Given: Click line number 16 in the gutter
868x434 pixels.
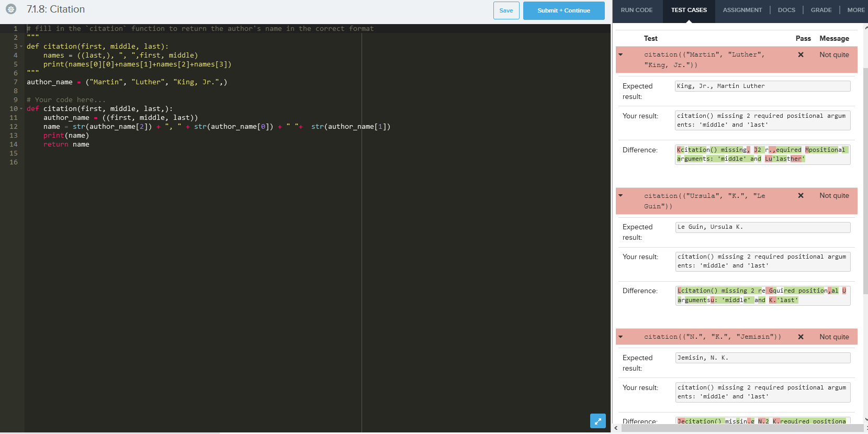Looking at the screenshot, I should click(13, 162).
